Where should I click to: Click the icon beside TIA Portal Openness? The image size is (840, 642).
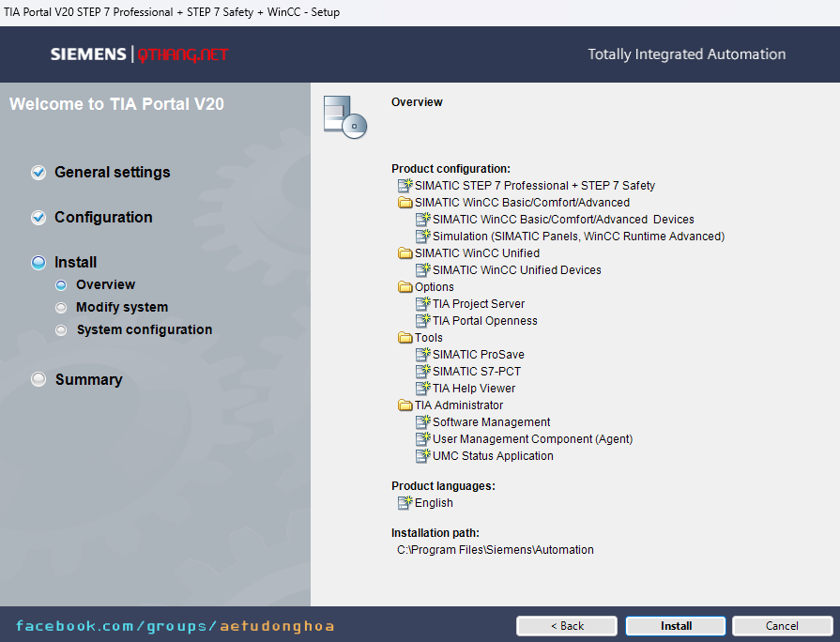coord(422,321)
